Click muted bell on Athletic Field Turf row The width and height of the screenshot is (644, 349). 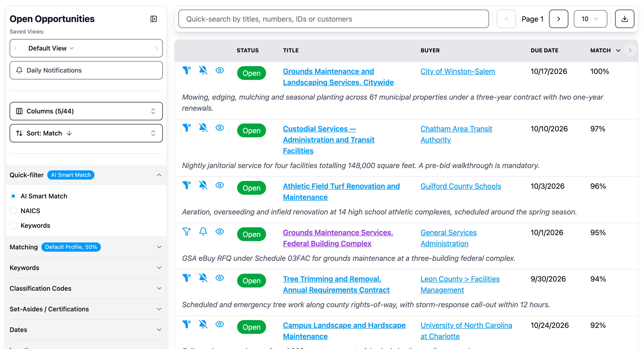(x=203, y=185)
